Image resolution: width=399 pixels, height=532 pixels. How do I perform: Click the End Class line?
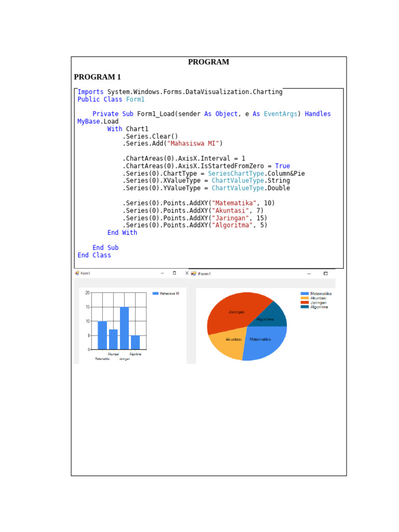pyautogui.click(x=95, y=255)
